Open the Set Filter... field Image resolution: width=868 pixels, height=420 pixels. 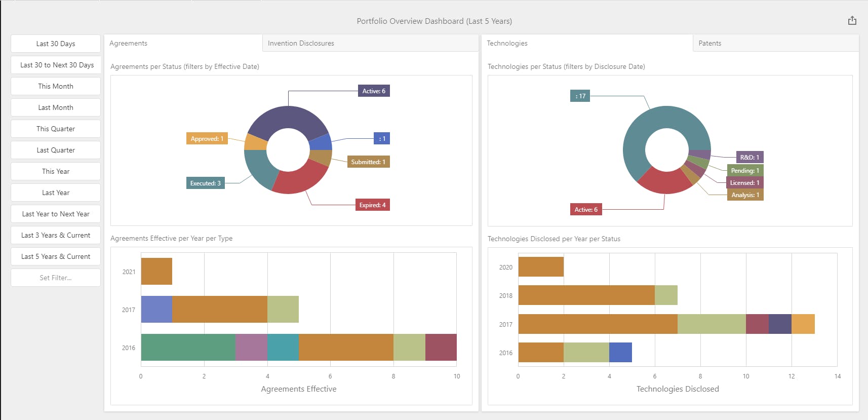(56, 278)
